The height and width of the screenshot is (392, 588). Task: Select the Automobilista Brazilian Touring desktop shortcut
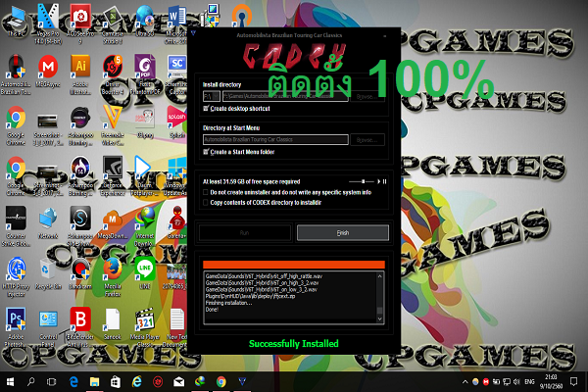[x=16, y=74]
